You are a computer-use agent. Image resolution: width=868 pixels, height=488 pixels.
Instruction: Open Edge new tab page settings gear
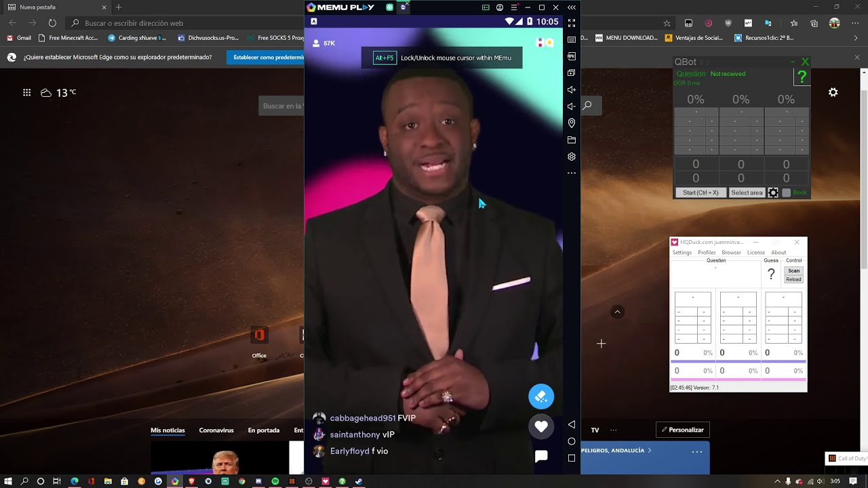point(833,92)
